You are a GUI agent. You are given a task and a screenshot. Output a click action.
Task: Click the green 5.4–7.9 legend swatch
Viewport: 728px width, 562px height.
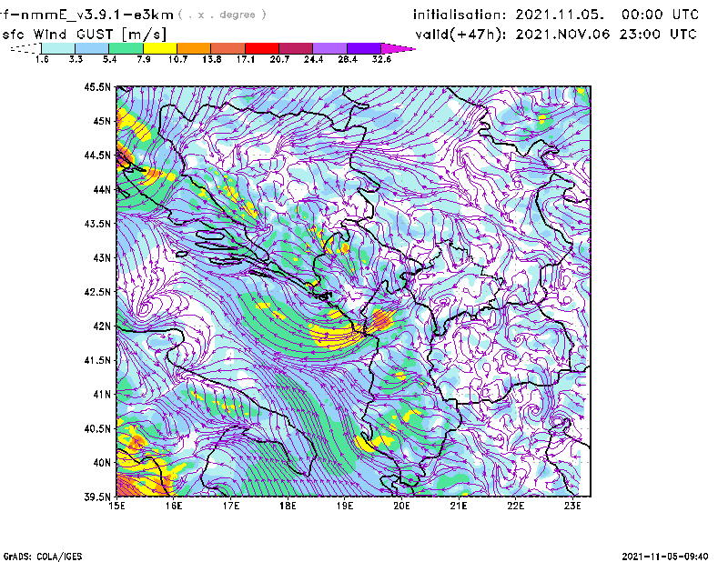(126, 48)
